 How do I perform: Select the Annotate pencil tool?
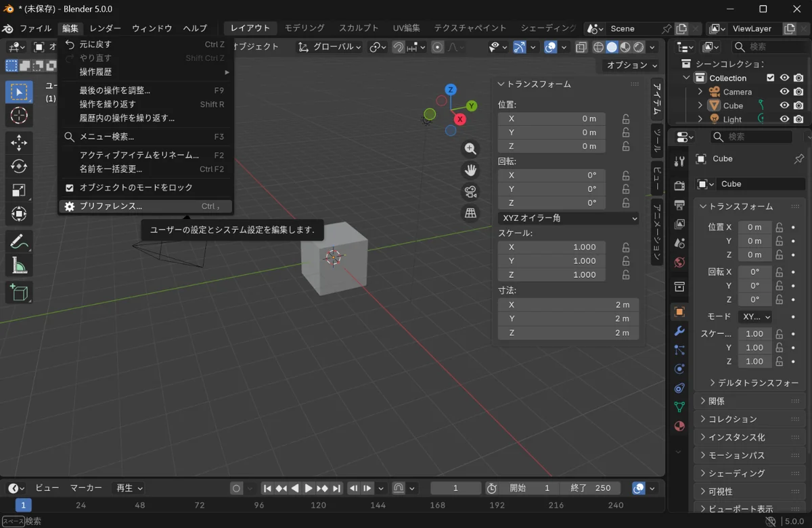19,241
